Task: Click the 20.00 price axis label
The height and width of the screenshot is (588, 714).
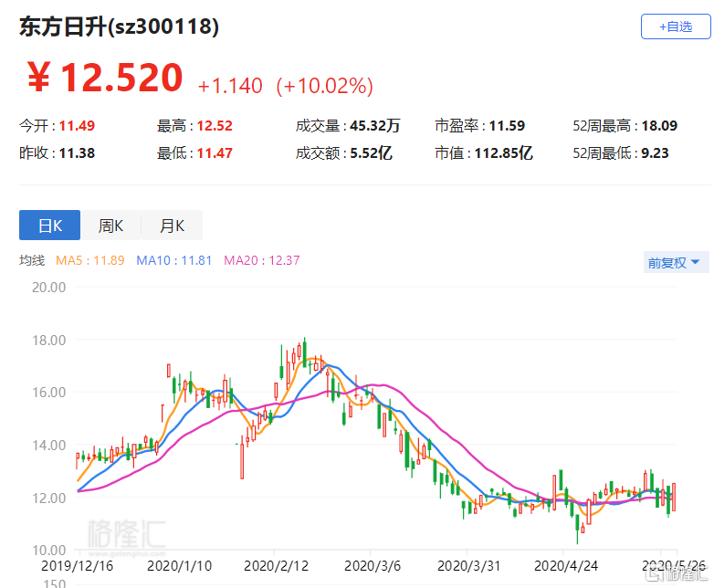Action: point(48,288)
